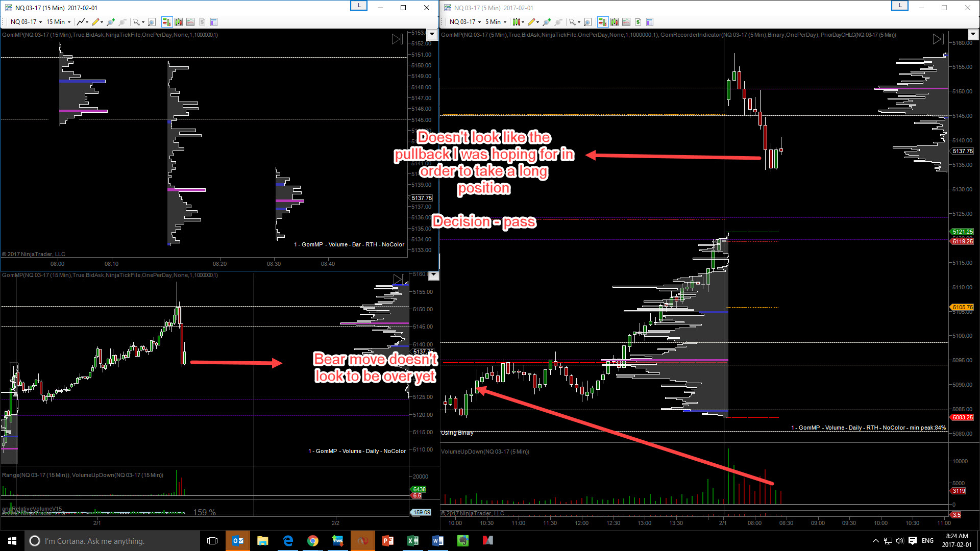Image resolution: width=980 pixels, height=551 pixels.
Task: Select the cursor pointer tool in 15 Min window
Action: [136, 22]
